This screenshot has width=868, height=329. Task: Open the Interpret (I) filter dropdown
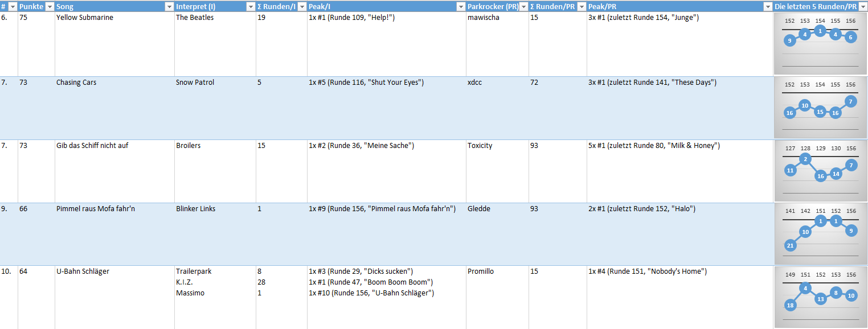coord(251,6)
